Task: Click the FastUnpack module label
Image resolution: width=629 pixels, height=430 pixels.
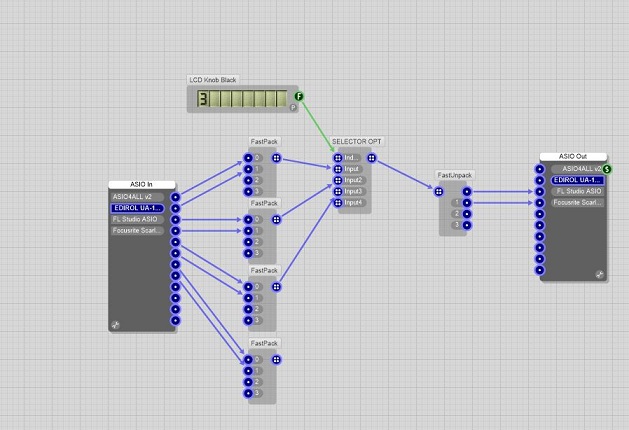Action: 454,175
